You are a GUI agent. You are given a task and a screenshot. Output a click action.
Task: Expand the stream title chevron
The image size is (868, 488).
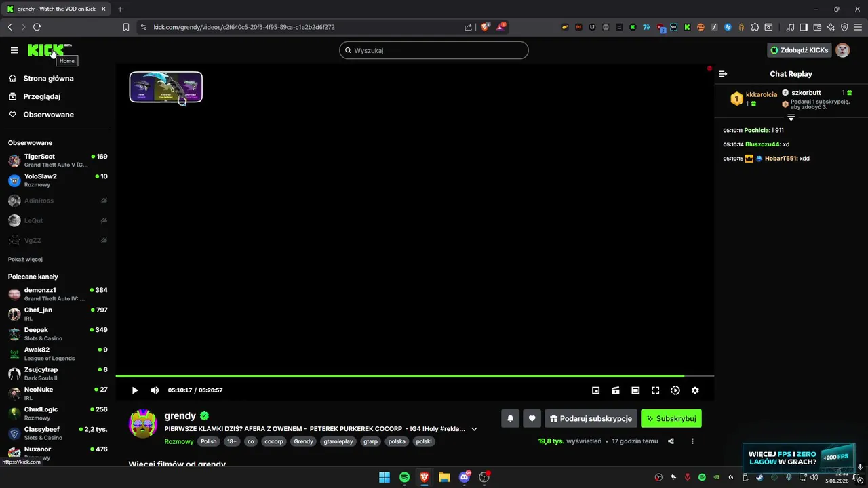pyautogui.click(x=474, y=429)
